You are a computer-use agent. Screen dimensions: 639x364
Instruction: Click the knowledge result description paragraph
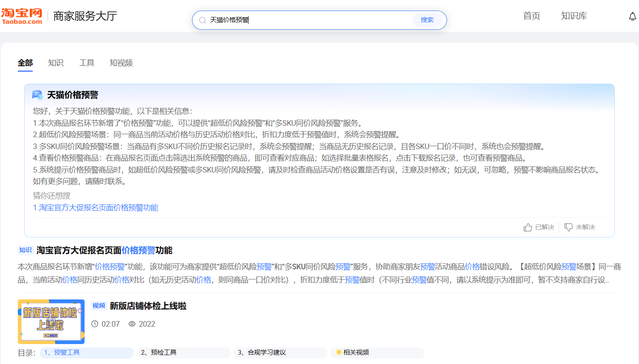(x=319, y=273)
